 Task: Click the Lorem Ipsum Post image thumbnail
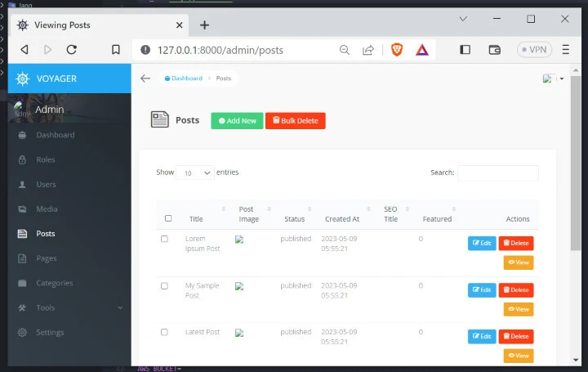click(239, 240)
